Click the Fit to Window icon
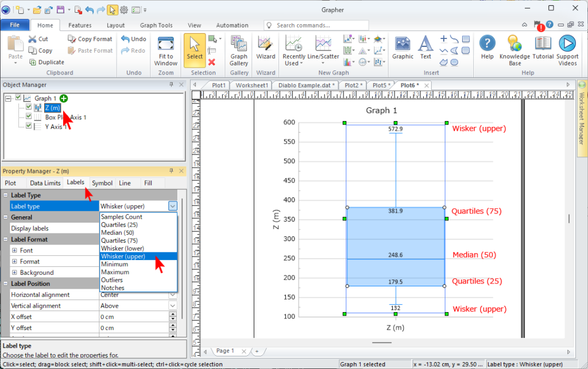The image size is (588, 369). pos(165,44)
